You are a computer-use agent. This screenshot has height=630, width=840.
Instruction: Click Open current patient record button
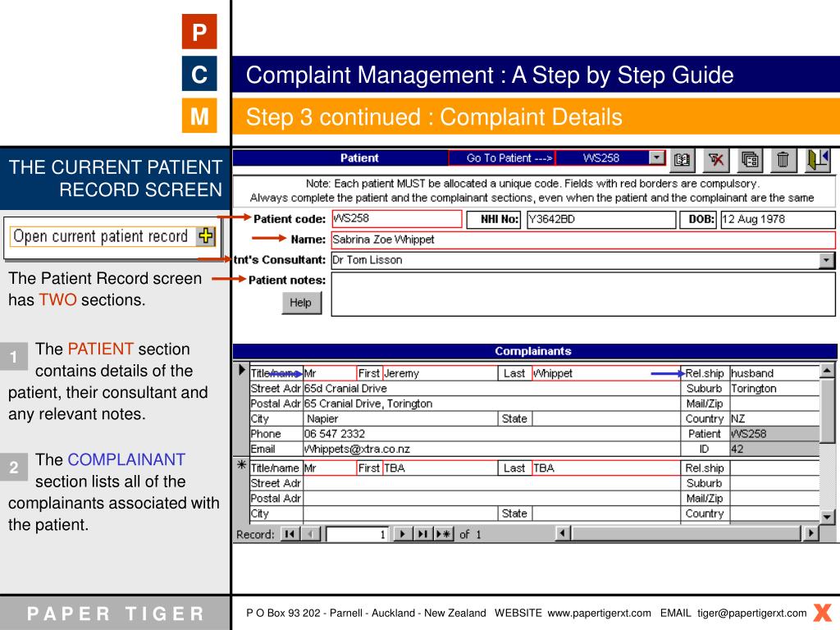(112, 236)
